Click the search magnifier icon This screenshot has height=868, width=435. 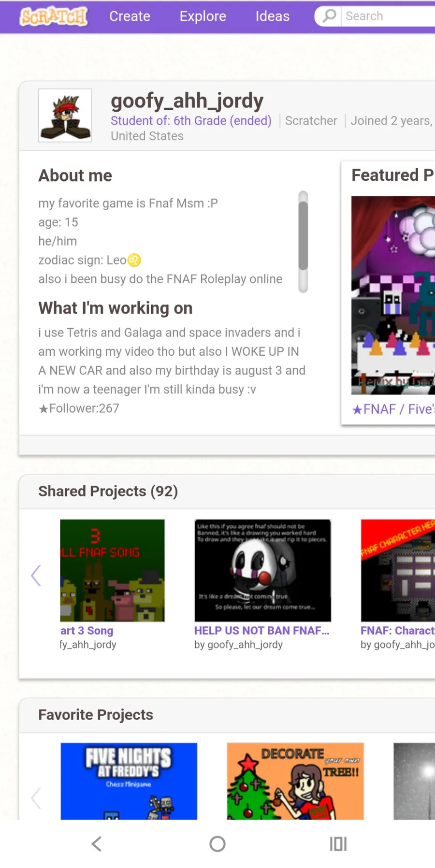pos(329,16)
